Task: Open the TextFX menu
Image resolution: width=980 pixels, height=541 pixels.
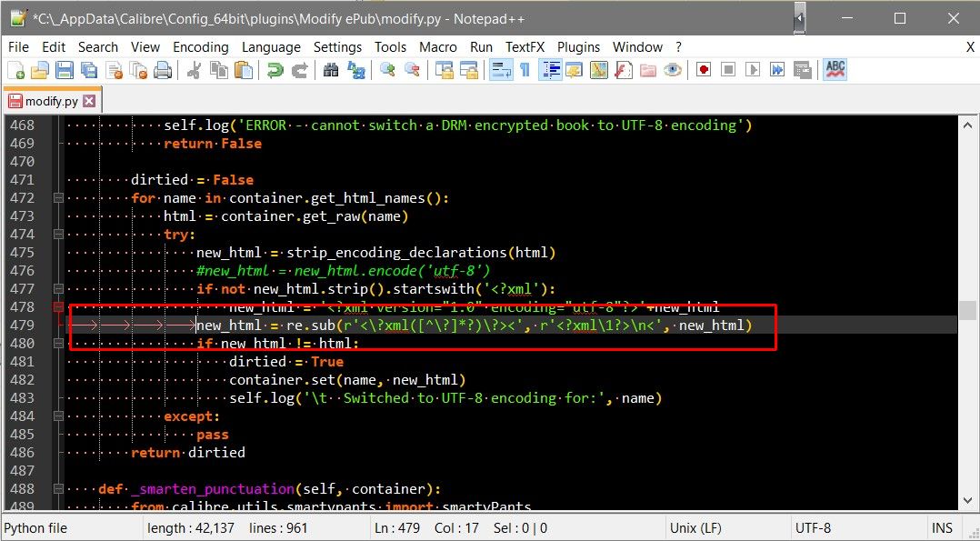Action: (x=525, y=47)
